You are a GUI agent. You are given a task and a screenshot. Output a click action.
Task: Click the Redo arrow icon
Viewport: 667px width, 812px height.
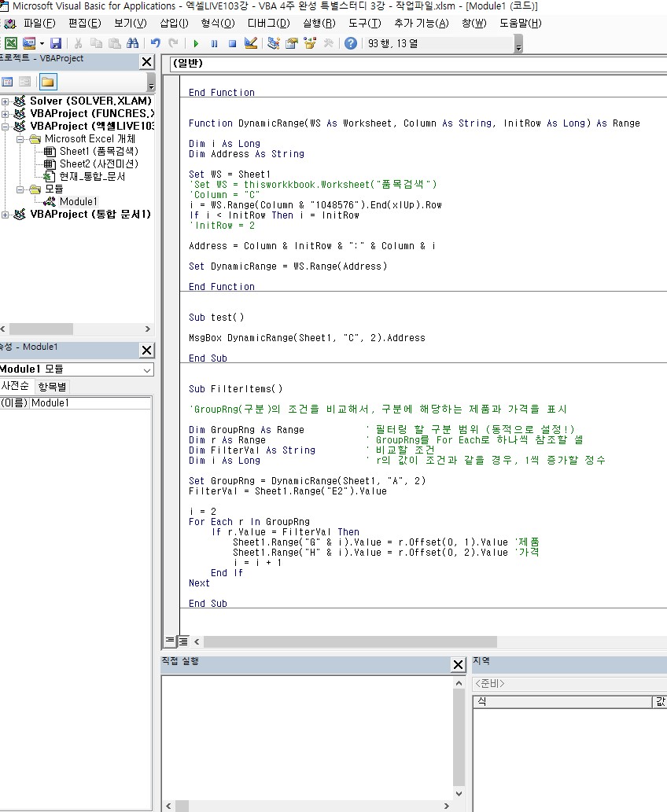[x=174, y=43]
